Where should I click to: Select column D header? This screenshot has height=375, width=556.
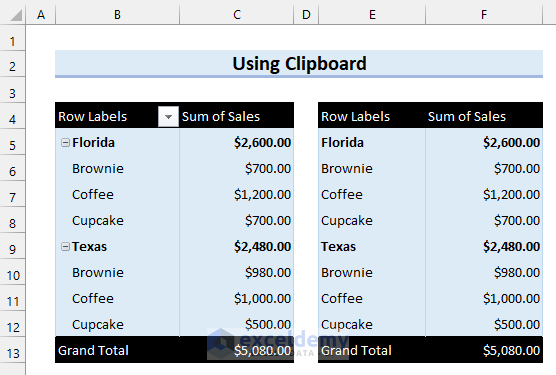point(306,15)
